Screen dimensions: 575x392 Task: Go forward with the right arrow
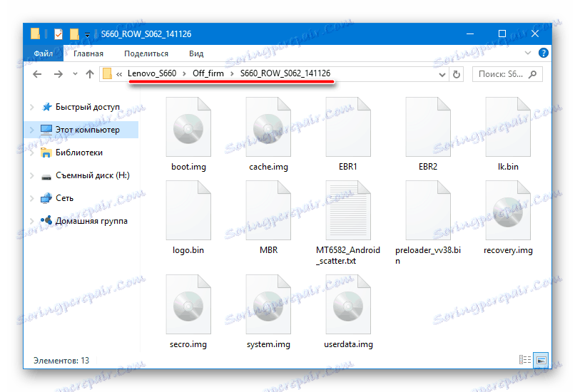pyautogui.click(x=58, y=74)
